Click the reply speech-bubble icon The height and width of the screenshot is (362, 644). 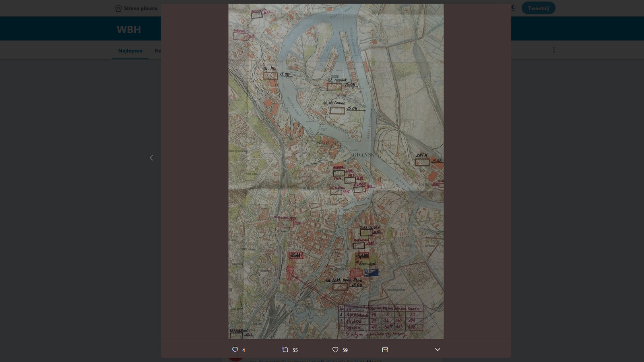[235, 350]
